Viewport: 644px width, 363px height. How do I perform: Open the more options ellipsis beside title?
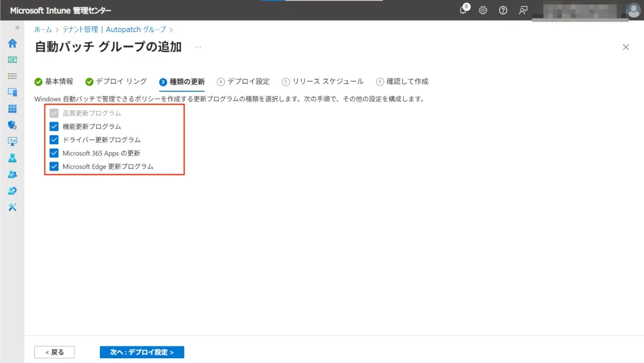point(198,47)
